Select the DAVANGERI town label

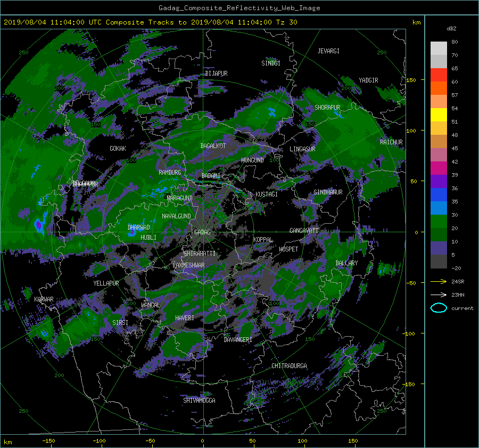pyautogui.click(x=238, y=339)
